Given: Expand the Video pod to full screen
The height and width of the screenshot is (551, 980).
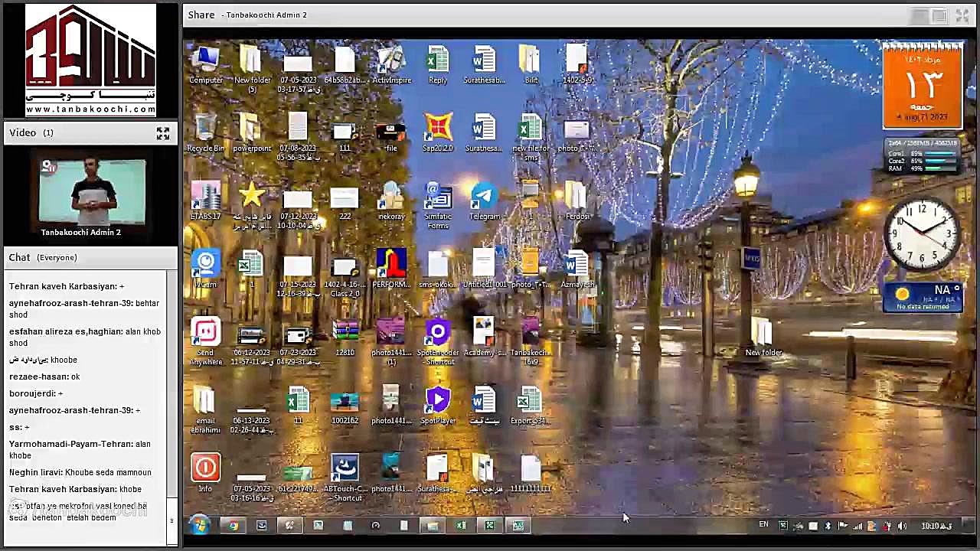Looking at the screenshot, I should 163,133.
